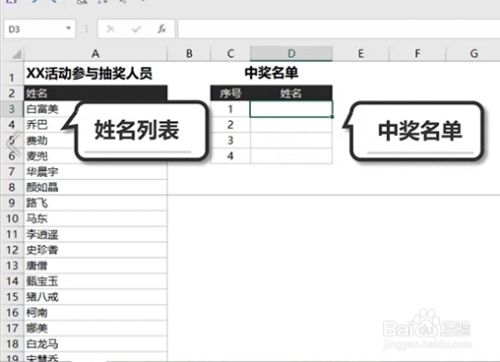Select column A header
Screen dimensions: 500x362
(96, 54)
